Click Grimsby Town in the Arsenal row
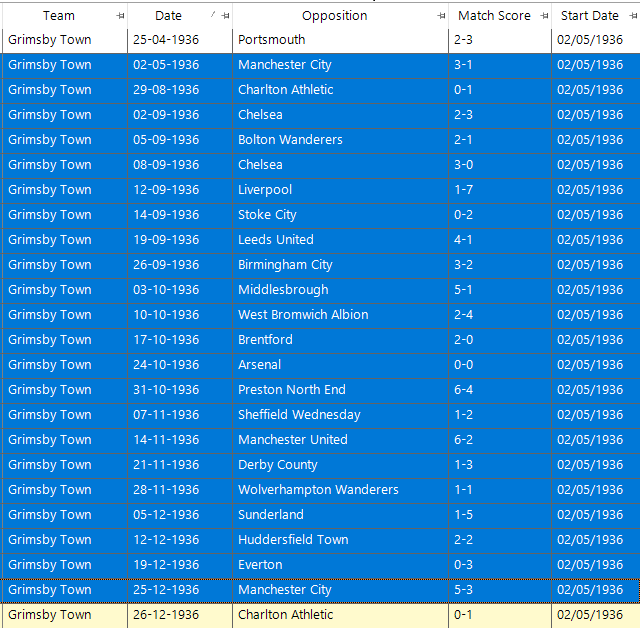The image size is (640, 628). point(65,365)
